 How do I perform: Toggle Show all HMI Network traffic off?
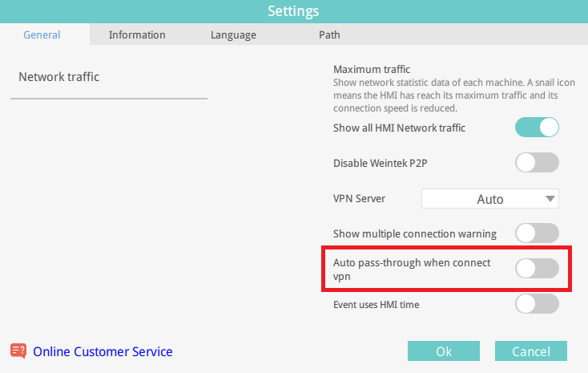tap(537, 128)
